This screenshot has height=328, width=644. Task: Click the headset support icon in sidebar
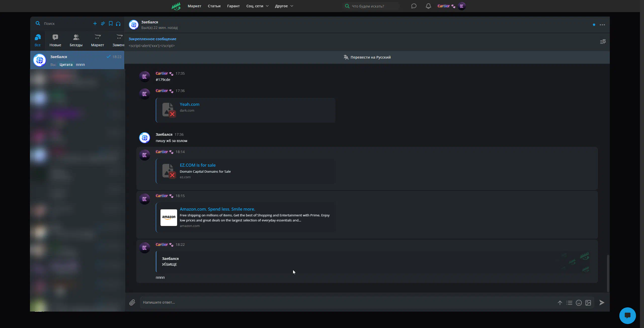(118, 24)
